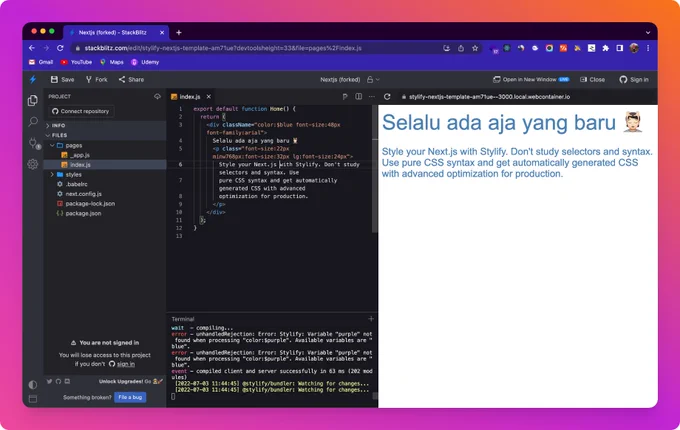680x430 pixels.
Task: Expand the styles folder
Action: pyautogui.click(x=105, y=174)
